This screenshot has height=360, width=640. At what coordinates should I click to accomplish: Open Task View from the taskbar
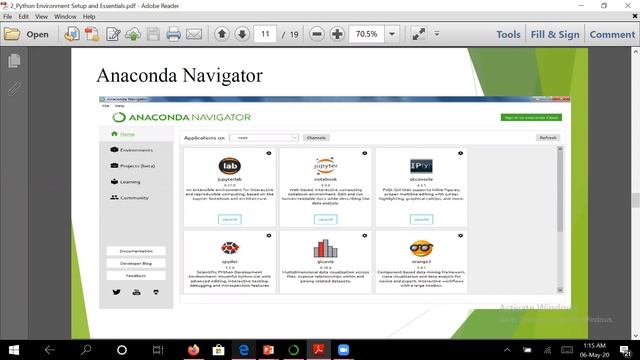[x=158, y=350]
